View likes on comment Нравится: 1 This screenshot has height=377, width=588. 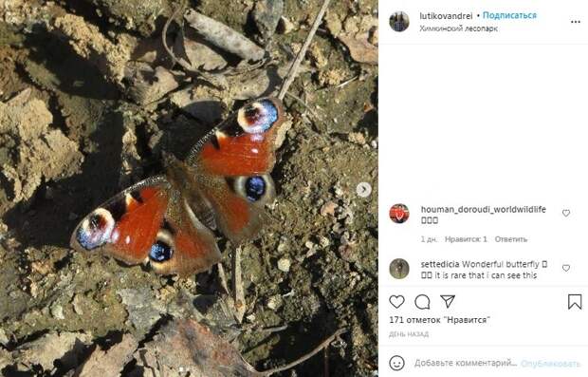[466, 239]
